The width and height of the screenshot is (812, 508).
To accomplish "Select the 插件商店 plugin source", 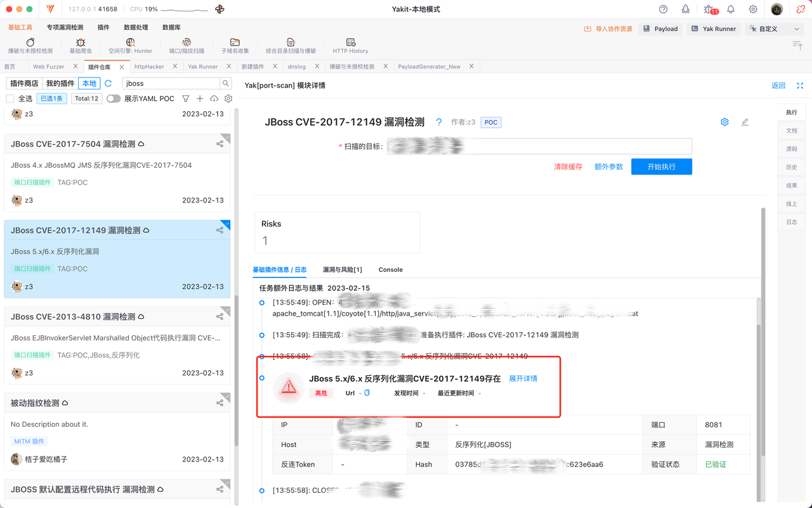I will [x=24, y=83].
